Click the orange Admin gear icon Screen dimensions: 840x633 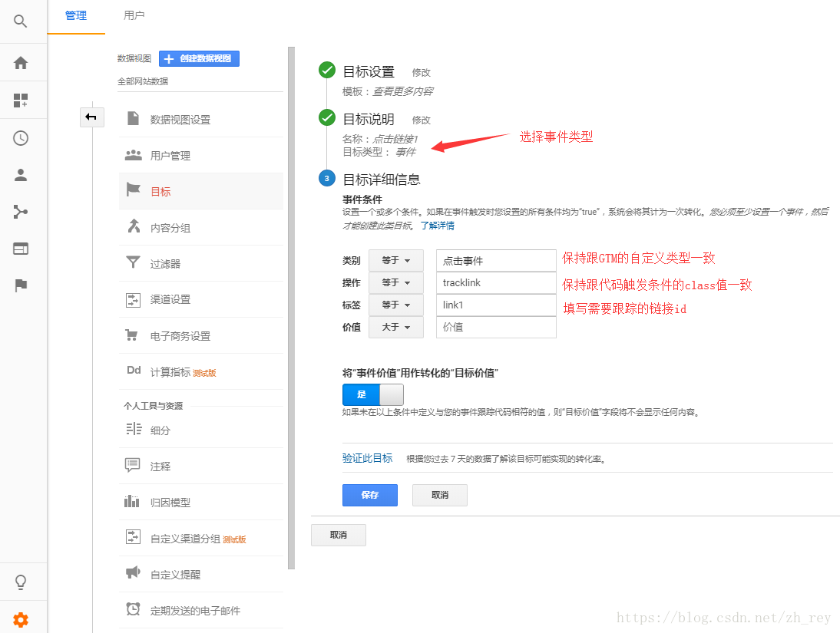coord(21,620)
